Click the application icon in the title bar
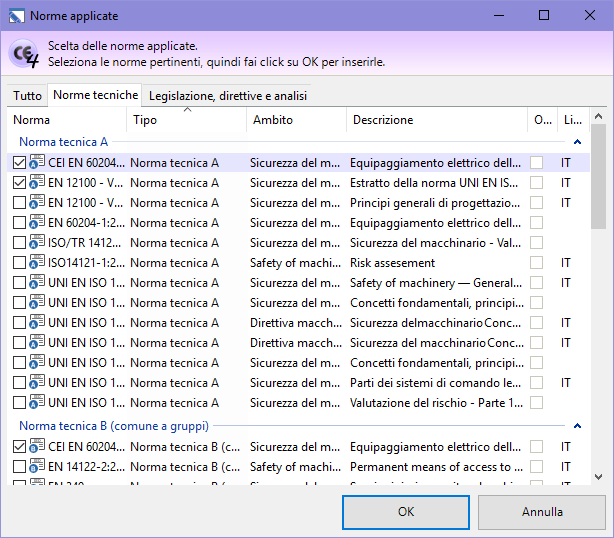This screenshot has width=614, height=538. click(16, 16)
